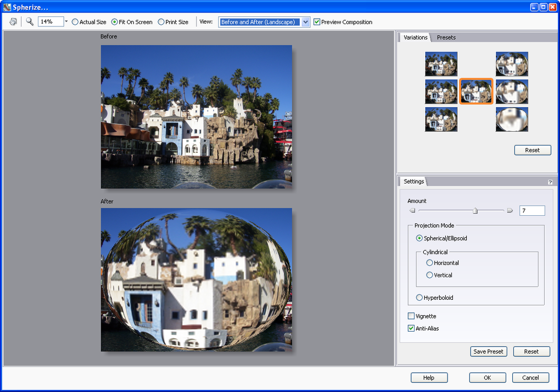The height and width of the screenshot is (392, 560).
Task: Click the Settings panel help icon
Action: click(x=550, y=182)
